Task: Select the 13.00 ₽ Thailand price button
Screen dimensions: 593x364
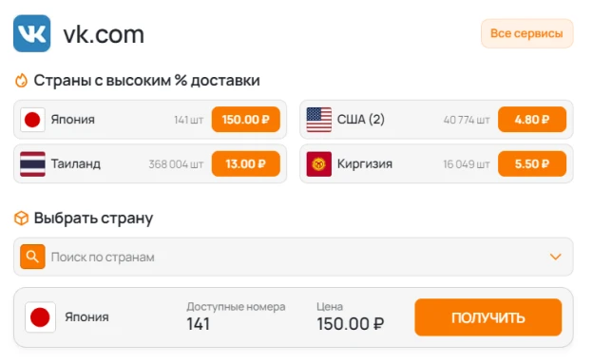Action: 245,163
